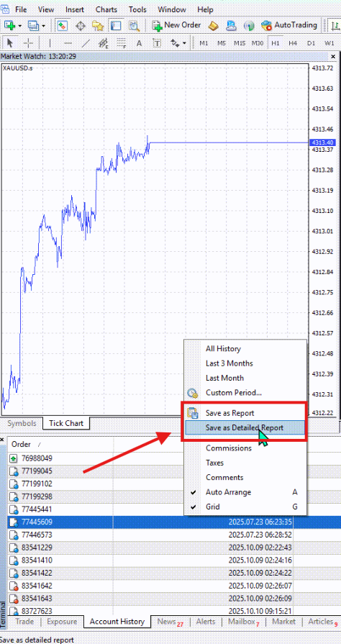This screenshot has width=341, height=644.
Task: Toggle the AutoTrading button
Action: (x=289, y=25)
